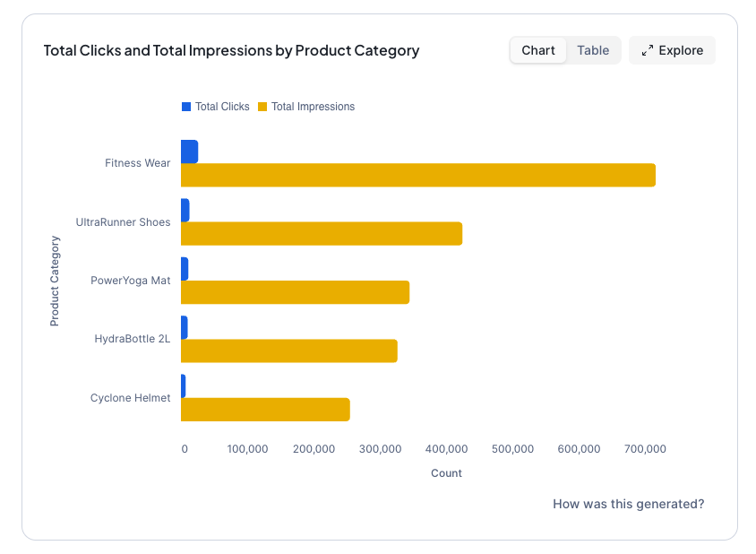This screenshot has width=756, height=554.
Task: Switch to the Table tab
Action: [x=593, y=50]
